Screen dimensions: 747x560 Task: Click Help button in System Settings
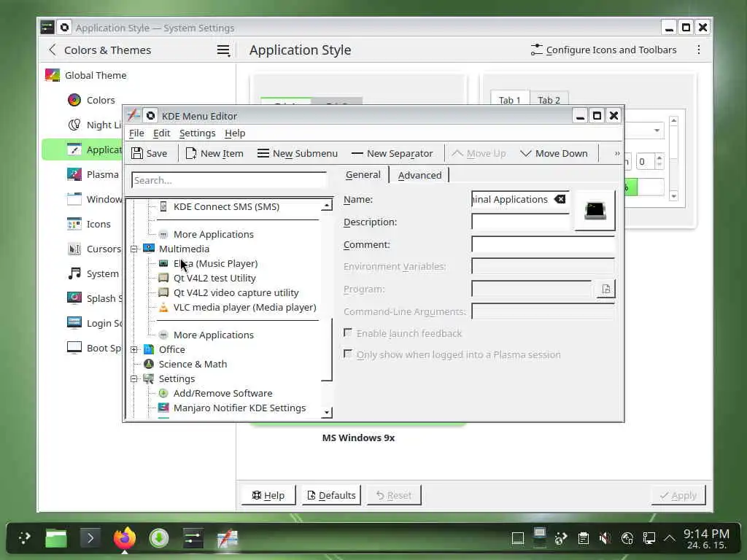coord(268,495)
